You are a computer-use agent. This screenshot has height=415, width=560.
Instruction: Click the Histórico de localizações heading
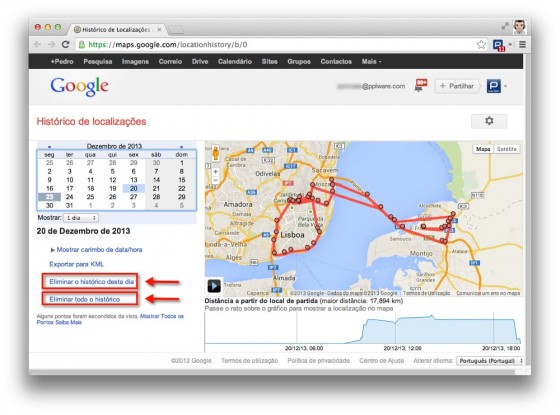[91, 121]
